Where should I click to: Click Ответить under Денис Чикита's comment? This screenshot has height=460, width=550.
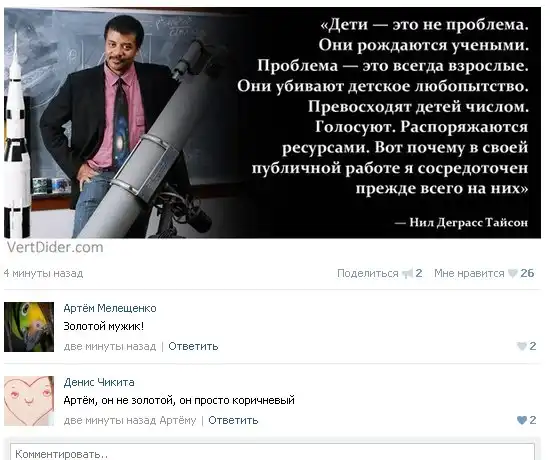click(233, 420)
